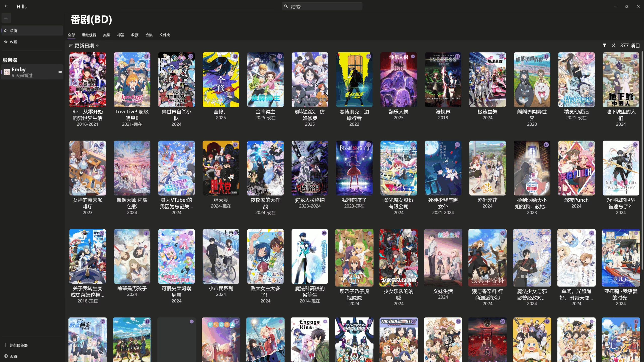
Task: Click the 搜索 search field
Action: pyautogui.click(x=322, y=7)
